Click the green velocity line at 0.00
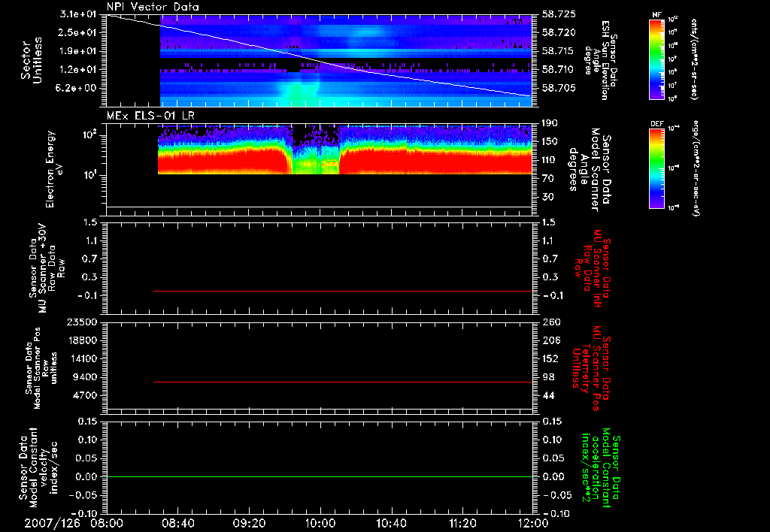This screenshot has width=770, height=532. click(320, 476)
